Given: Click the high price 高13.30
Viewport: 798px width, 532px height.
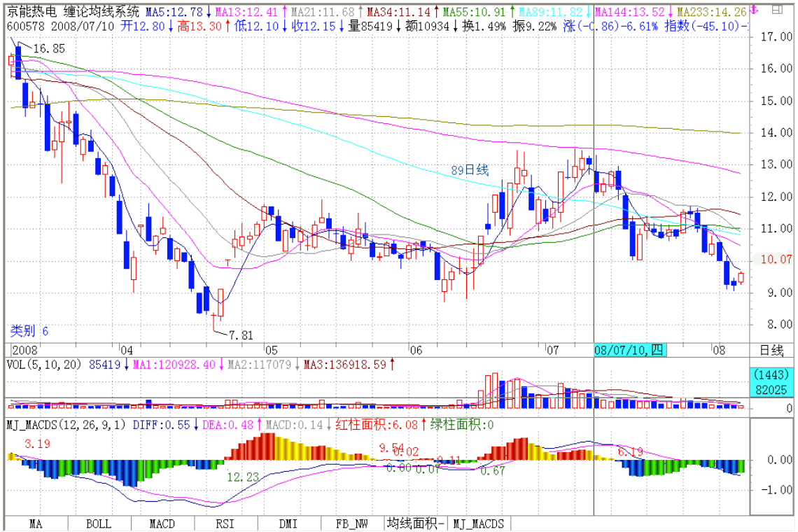Looking at the screenshot, I should [x=199, y=26].
